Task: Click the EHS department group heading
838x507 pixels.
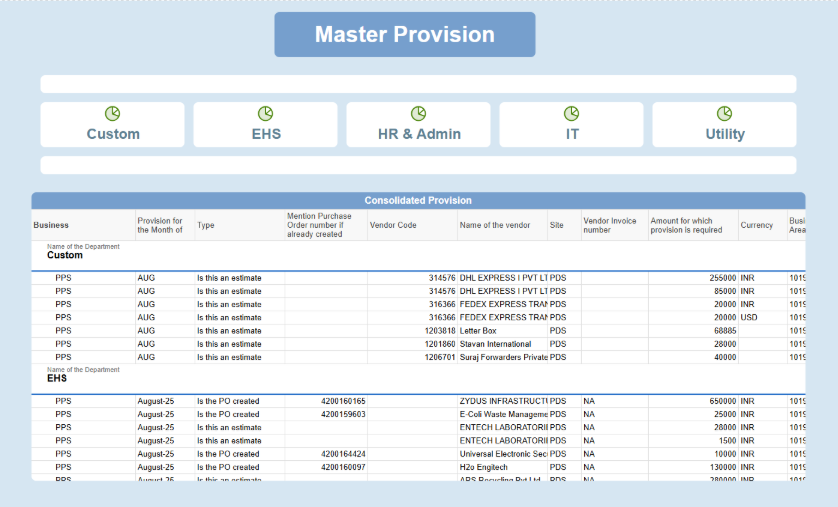Action: (x=58, y=379)
